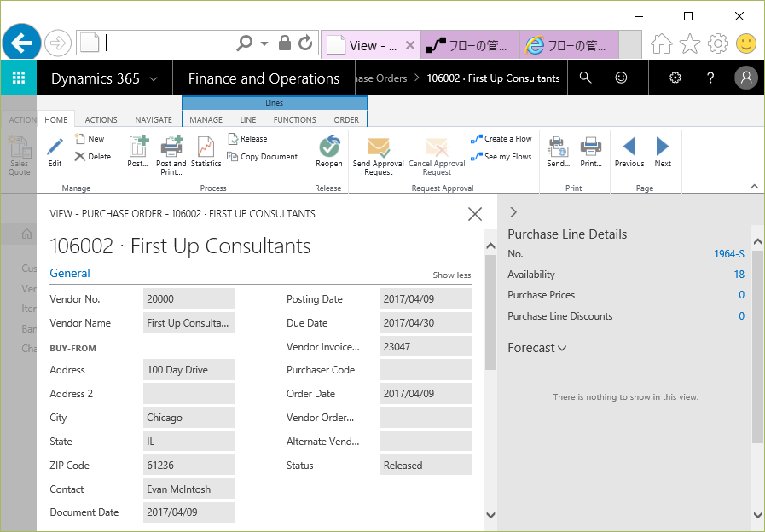Open search in the Dynamics header
765x532 pixels.
585,78
